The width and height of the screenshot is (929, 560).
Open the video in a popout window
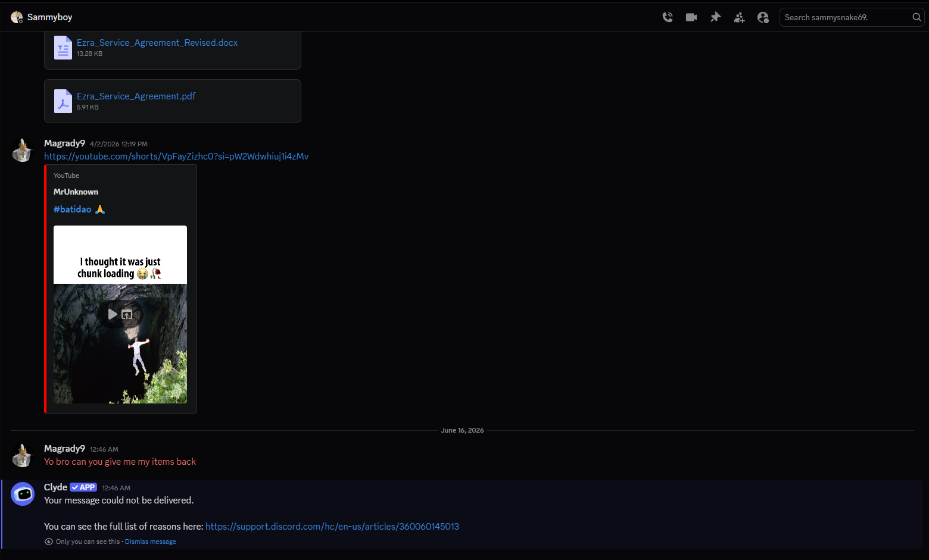pyautogui.click(x=127, y=314)
